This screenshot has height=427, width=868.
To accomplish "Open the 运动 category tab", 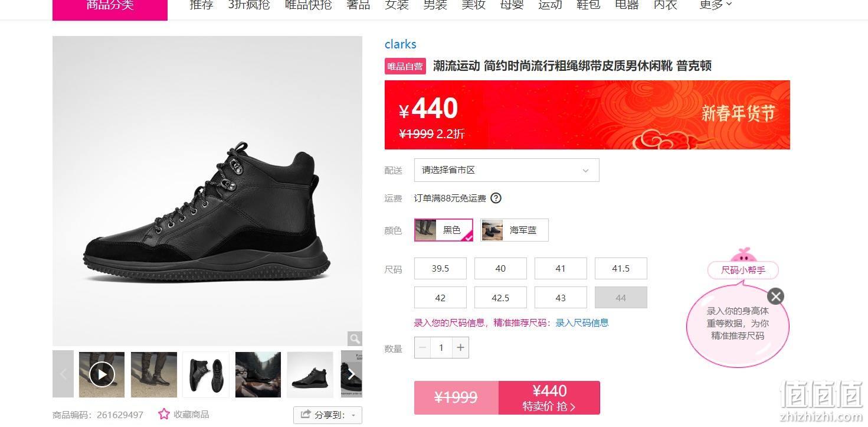I will click(550, 5).
